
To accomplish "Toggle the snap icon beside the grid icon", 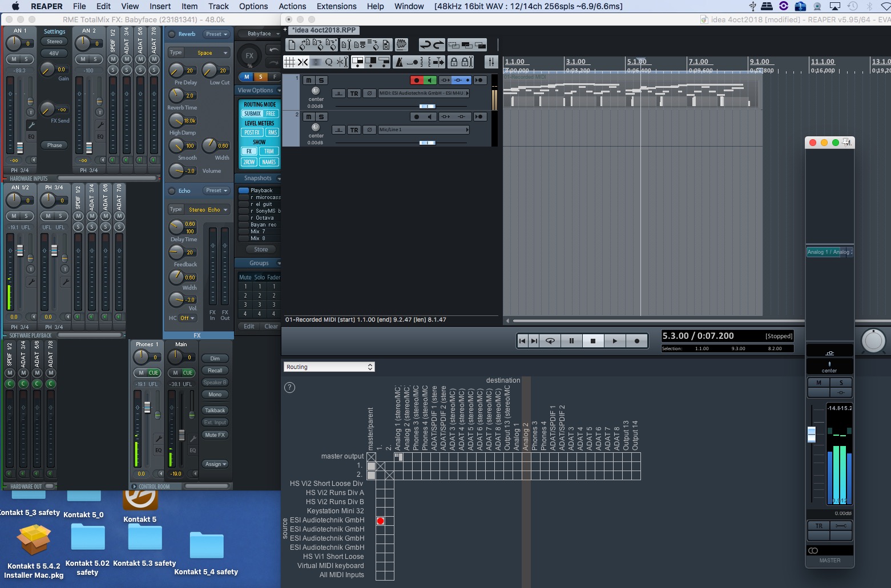I will click(303, 62).
